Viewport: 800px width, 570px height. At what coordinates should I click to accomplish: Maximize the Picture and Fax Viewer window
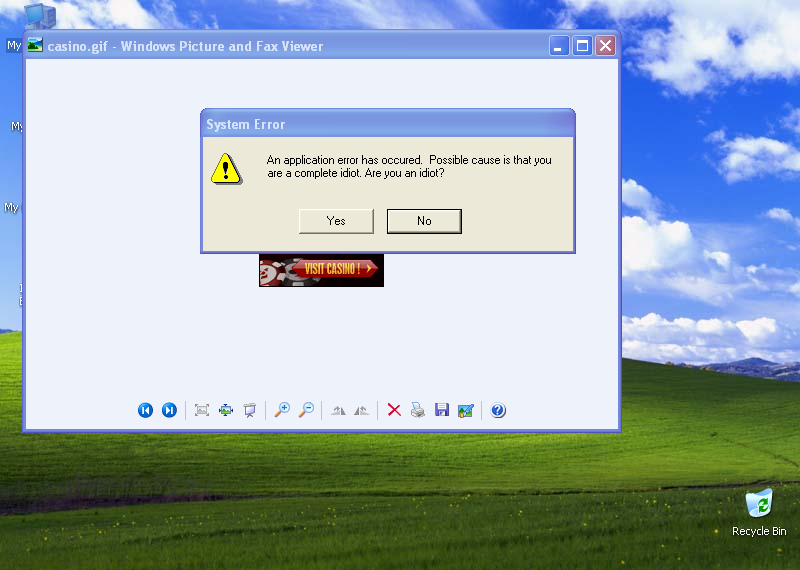583,46
